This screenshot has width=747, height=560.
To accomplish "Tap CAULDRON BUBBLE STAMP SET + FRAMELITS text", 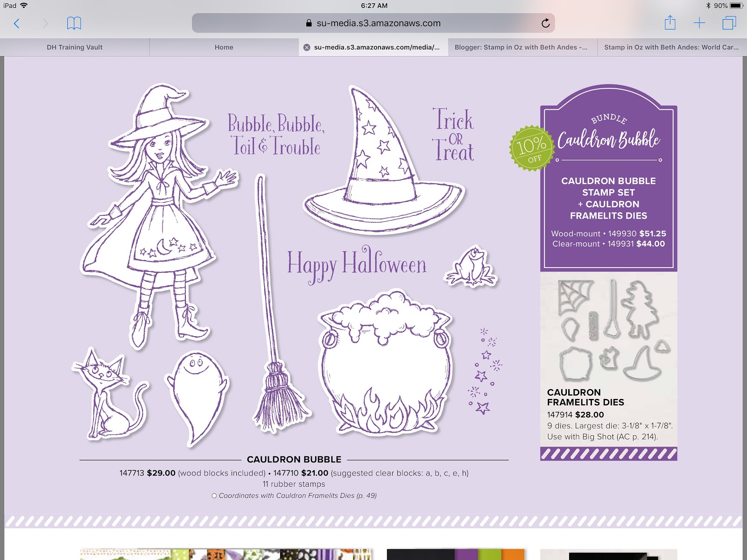I will (x=608, y=198).
